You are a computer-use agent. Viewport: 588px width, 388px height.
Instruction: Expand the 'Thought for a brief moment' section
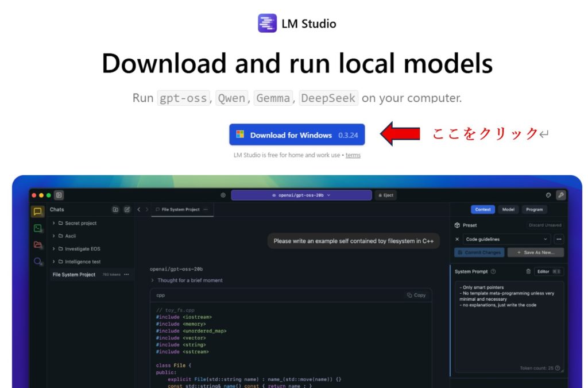(x=152, y=281)
